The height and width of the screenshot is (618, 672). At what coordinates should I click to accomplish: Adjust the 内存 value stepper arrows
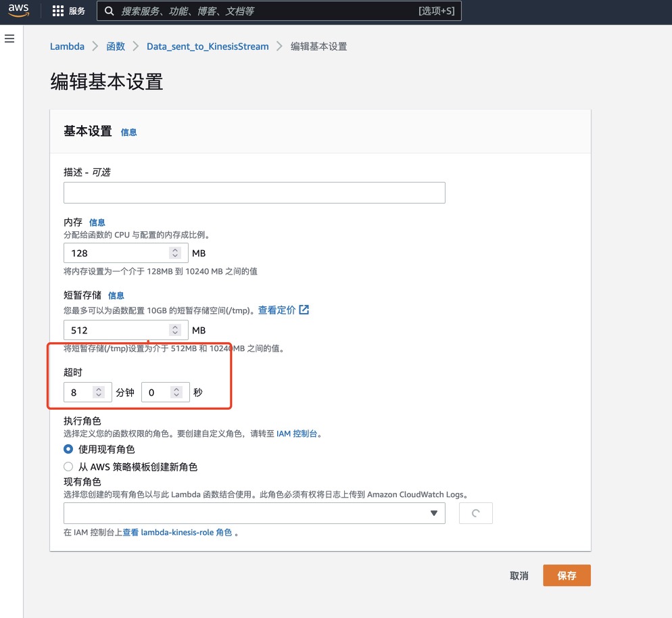(x=175, y=253)
